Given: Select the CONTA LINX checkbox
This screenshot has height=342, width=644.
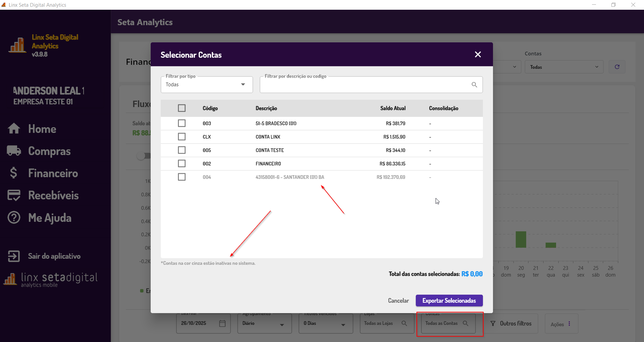Looking at the screenshot, I should (x=182, y=137).
